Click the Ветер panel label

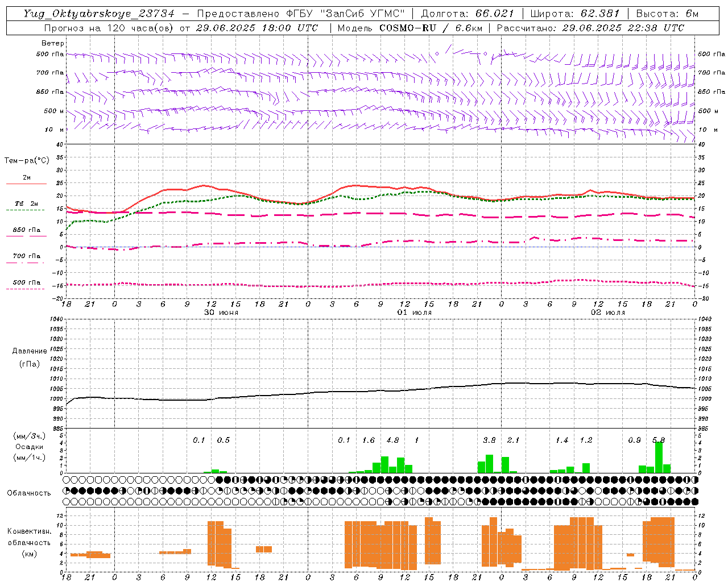[x=53, y=43]
